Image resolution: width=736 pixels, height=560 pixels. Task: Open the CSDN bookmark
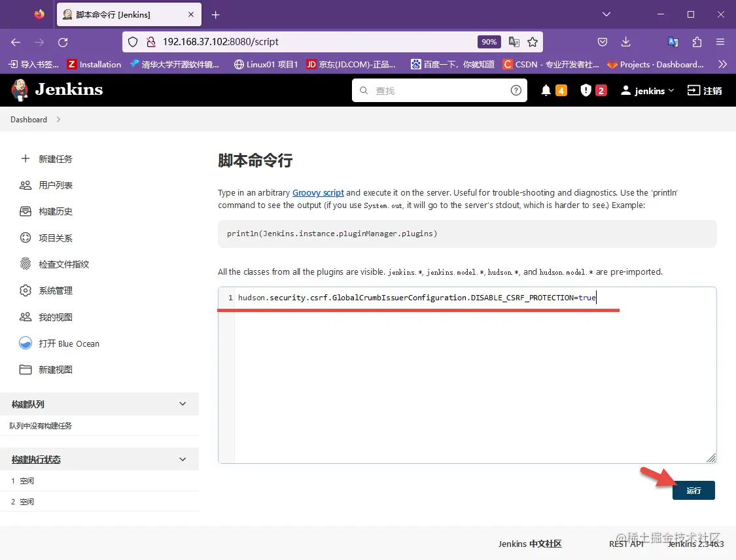[x=551, y=64]
